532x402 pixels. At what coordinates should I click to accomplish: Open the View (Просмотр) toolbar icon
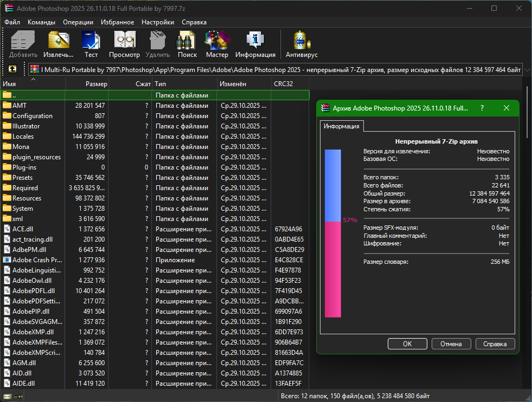pyautogui.click(x=124, y=41)
